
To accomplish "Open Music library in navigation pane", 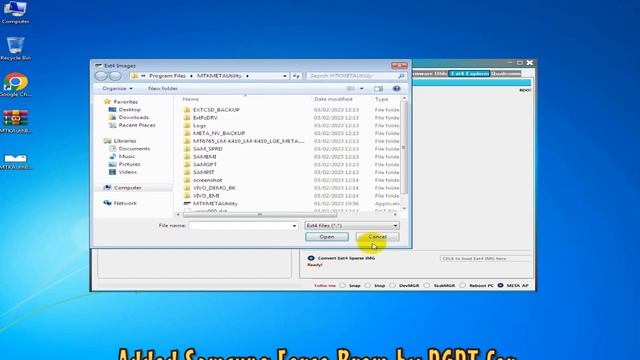I will coord(127,156).
